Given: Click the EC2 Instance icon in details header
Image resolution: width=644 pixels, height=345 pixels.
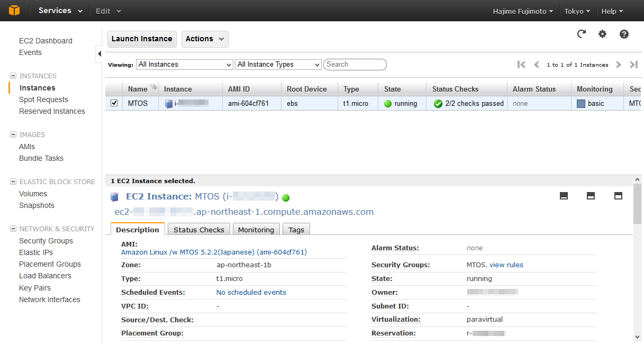Looking at the screenshot, I should pos(114,197).
